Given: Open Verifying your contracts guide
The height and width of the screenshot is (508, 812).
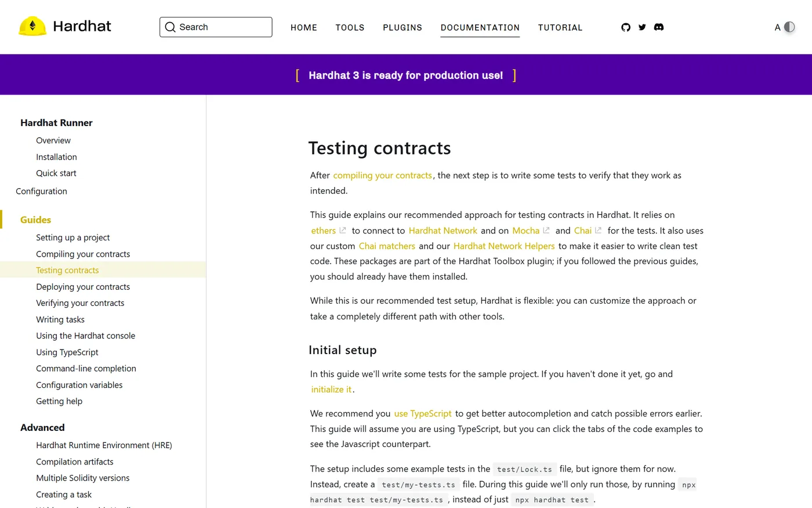Looking at the screenshot, I should tap(80, 303).
